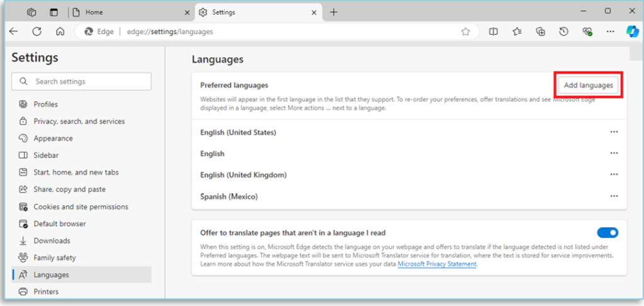The width and height of the screenshot is (644, 306).
Task: Open the browser History icon
Action: [564, 31]
